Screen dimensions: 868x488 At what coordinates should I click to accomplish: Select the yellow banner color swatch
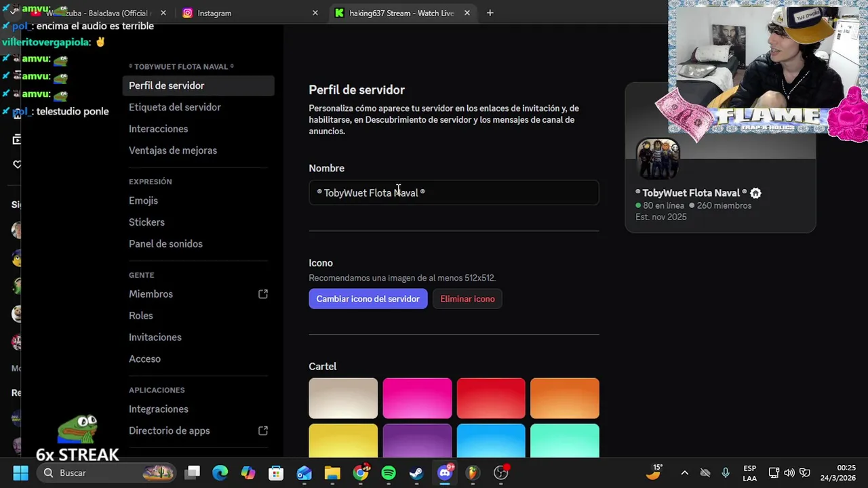pos(343,441)
